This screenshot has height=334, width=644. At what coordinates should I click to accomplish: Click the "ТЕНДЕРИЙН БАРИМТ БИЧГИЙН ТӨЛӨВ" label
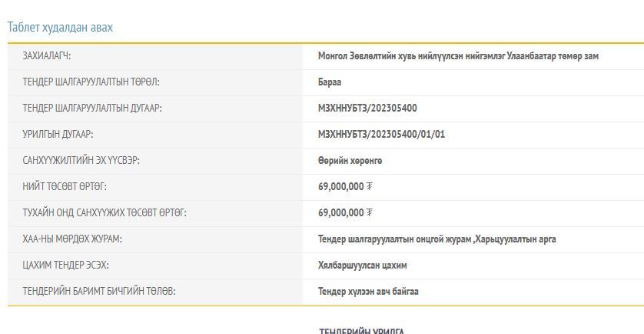[x=98, y=292]
